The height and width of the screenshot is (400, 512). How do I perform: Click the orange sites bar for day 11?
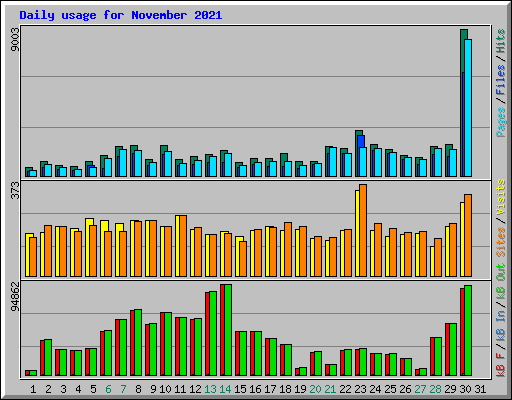point(183,246)
